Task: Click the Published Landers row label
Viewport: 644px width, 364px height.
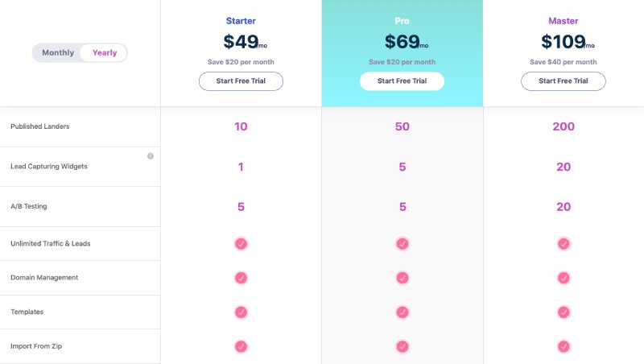Action: tap(39, 126)
